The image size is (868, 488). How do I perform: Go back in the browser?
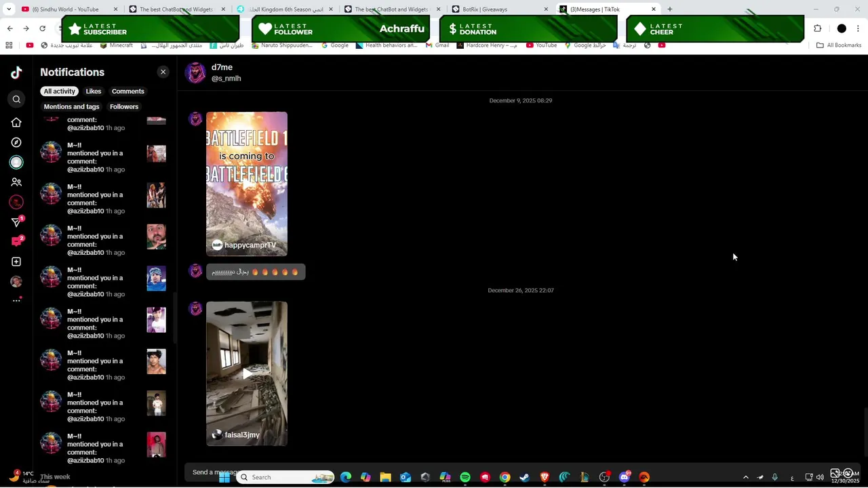click(x=9, y=28)
